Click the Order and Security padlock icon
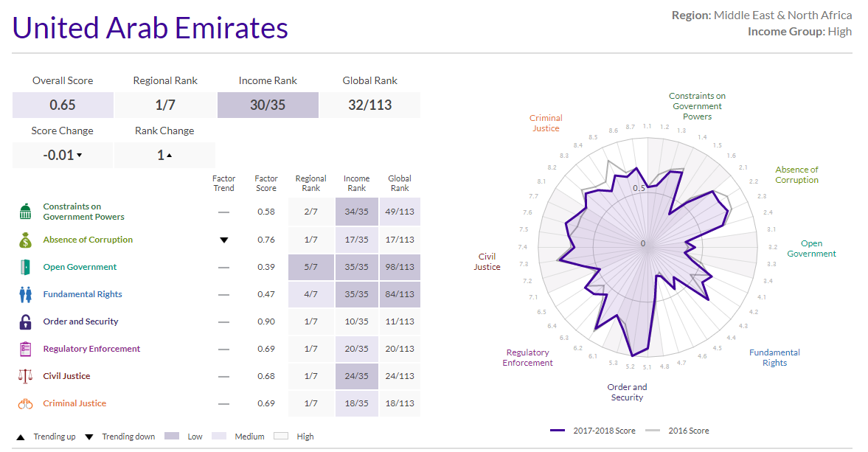This screenshot has height=452, width=868. tap(26, 321)
